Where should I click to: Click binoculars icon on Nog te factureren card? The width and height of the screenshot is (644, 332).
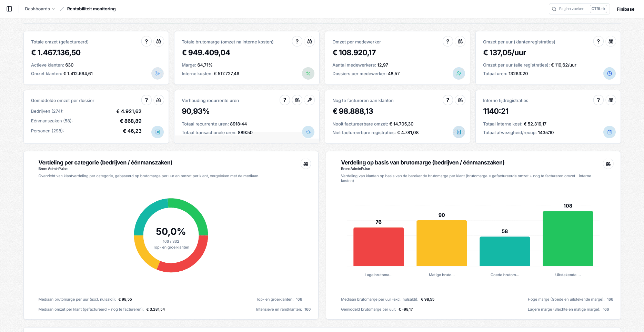click(460, 100)
